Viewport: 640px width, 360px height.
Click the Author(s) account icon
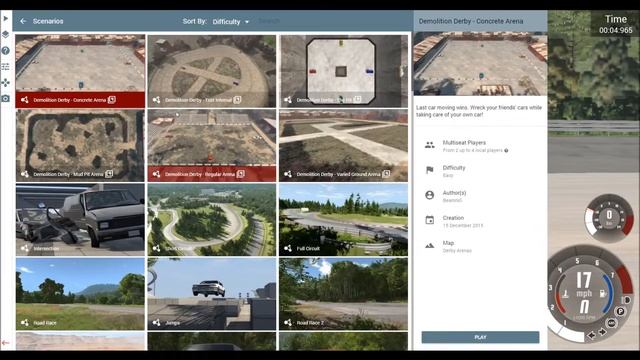429,195
